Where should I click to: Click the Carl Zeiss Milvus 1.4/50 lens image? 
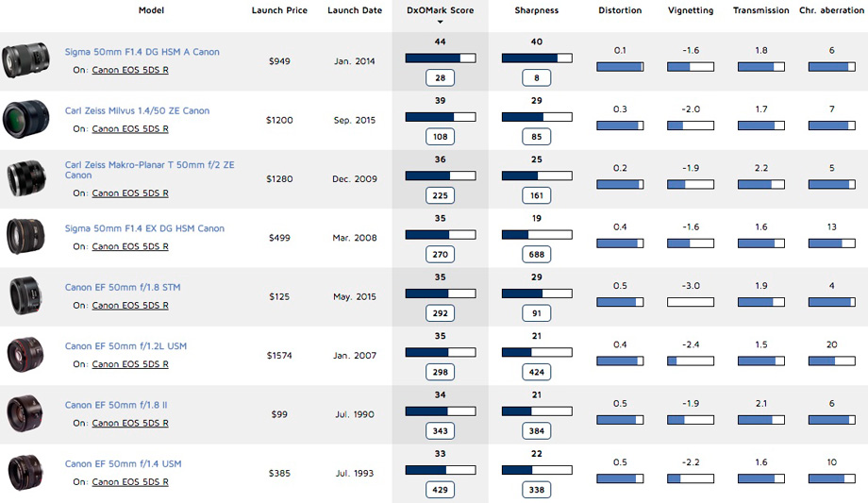tap(25, 119)
